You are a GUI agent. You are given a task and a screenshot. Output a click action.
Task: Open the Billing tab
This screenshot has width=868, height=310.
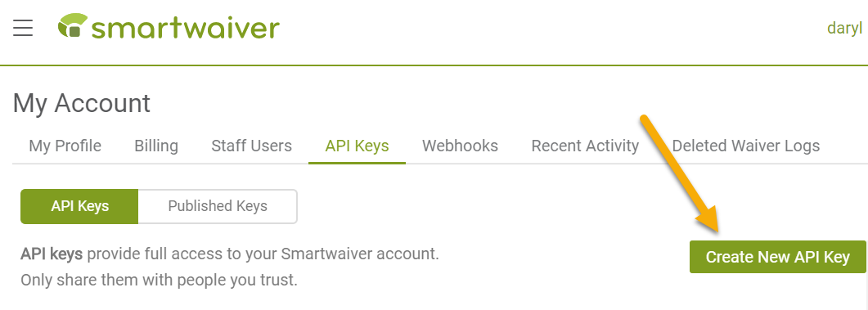pos(156,146)
